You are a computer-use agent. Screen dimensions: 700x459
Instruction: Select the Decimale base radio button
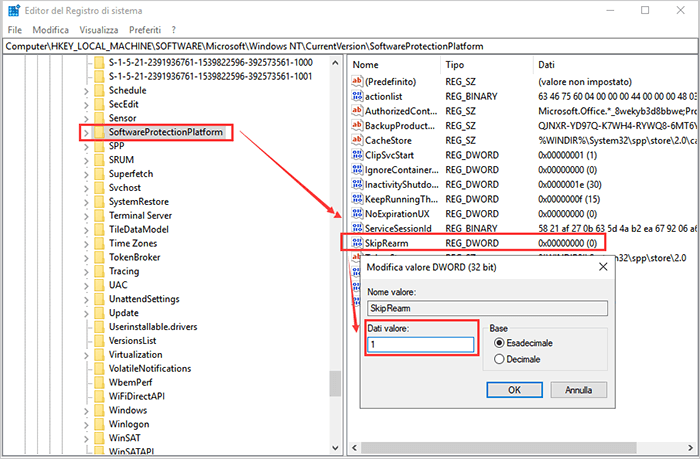(498, 359)
